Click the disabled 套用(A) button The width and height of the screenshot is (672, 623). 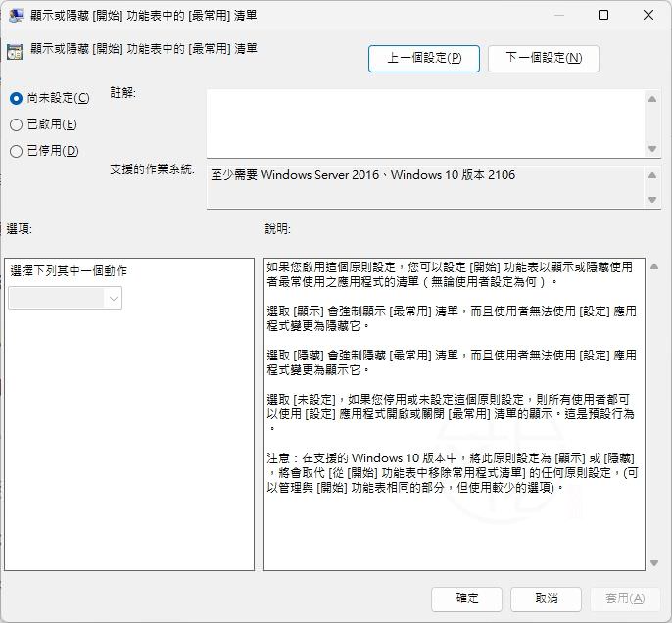pos(625,599)
